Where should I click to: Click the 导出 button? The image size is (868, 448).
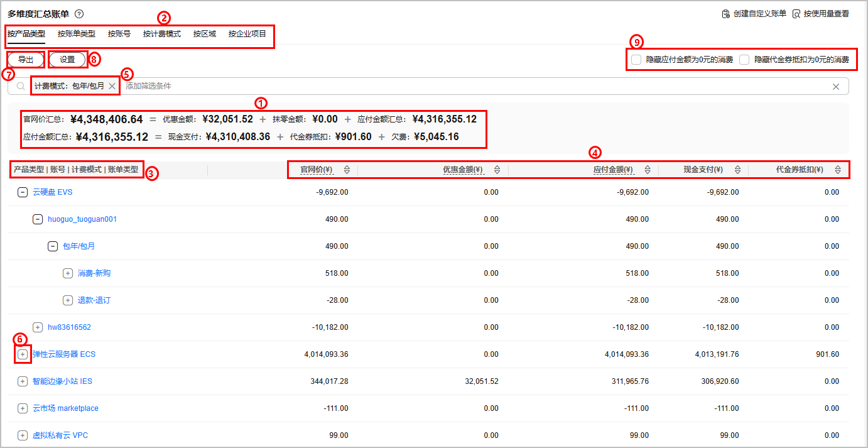coord(26,60)
